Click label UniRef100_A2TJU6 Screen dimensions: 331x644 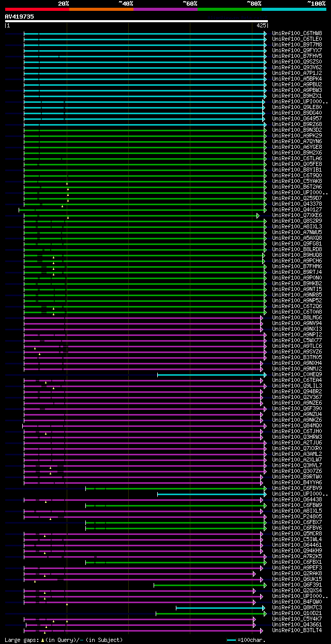(x=297, y=442)
